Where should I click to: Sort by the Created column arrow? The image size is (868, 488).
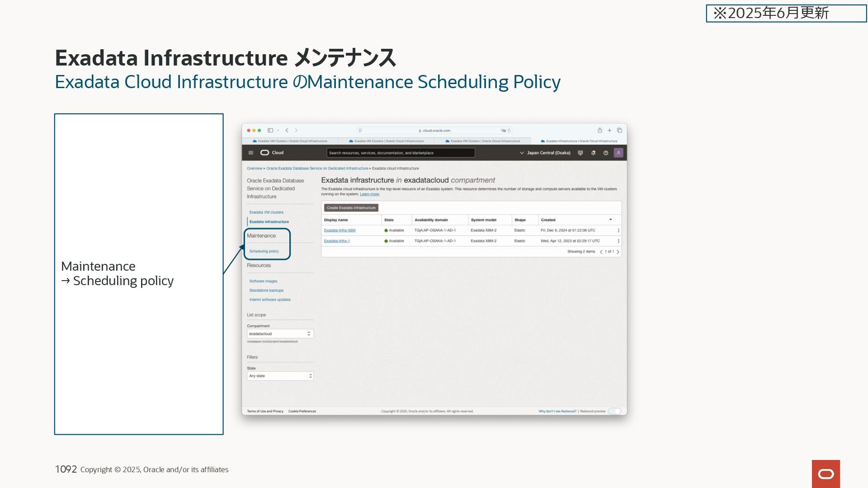pos(610,220)
